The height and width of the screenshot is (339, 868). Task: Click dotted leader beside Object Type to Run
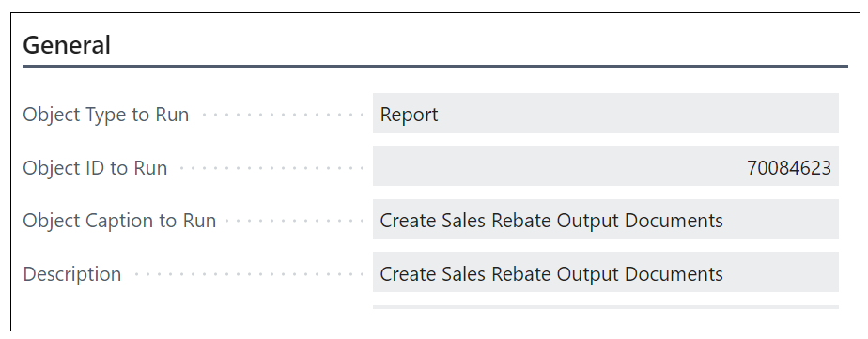(x=283, y=115)
